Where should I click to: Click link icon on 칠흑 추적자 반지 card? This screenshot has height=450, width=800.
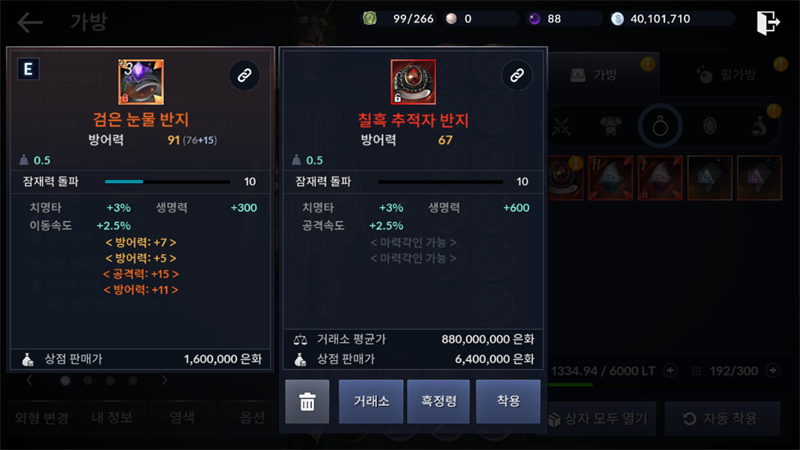[x=517, y=76]
